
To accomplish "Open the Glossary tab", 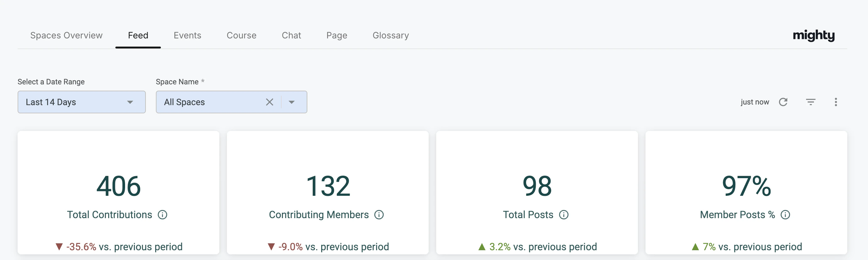I will coord(391,36).
